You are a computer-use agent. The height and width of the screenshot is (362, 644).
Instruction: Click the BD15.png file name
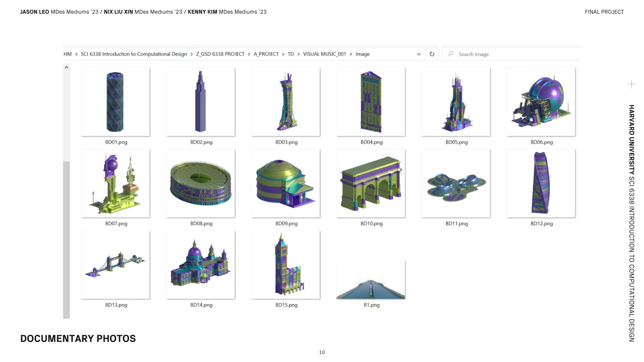[x=287, y=305]
